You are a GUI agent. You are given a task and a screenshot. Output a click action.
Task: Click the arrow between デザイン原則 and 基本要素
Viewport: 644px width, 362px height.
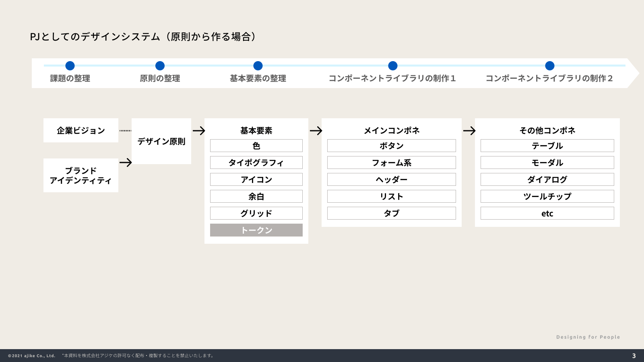click(199, 131)
